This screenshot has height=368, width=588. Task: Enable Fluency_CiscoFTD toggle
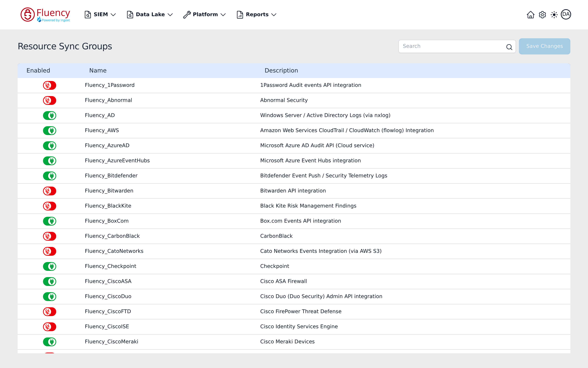50,312
